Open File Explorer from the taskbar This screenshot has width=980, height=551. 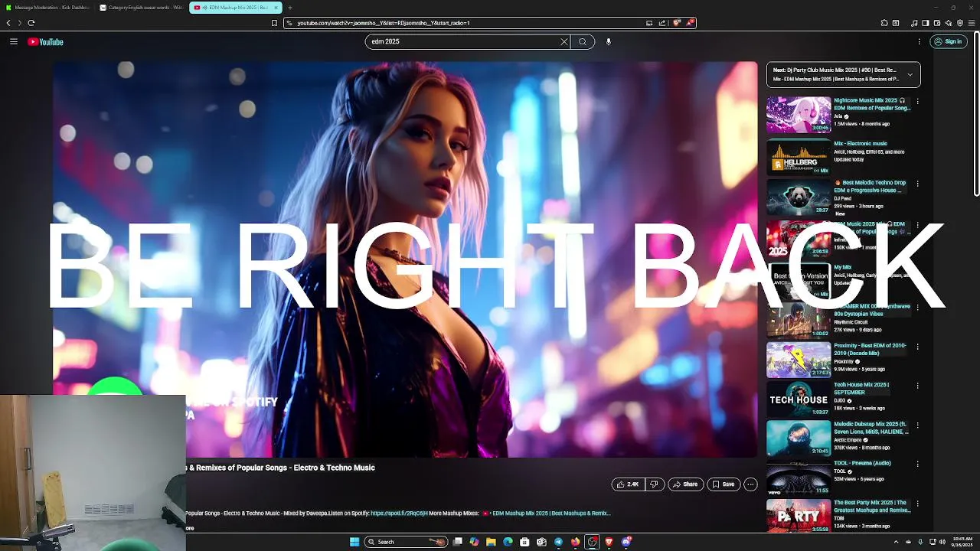click(491, 542)
